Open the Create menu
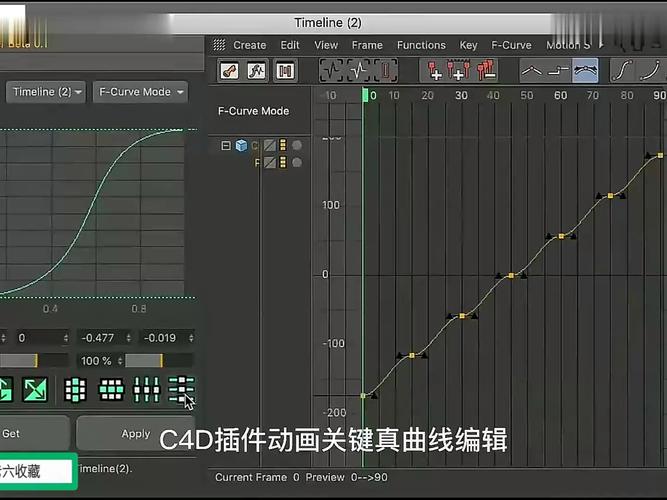Image resolution: width=667 pixels, height=500 pixels. [x=250, y=45]
